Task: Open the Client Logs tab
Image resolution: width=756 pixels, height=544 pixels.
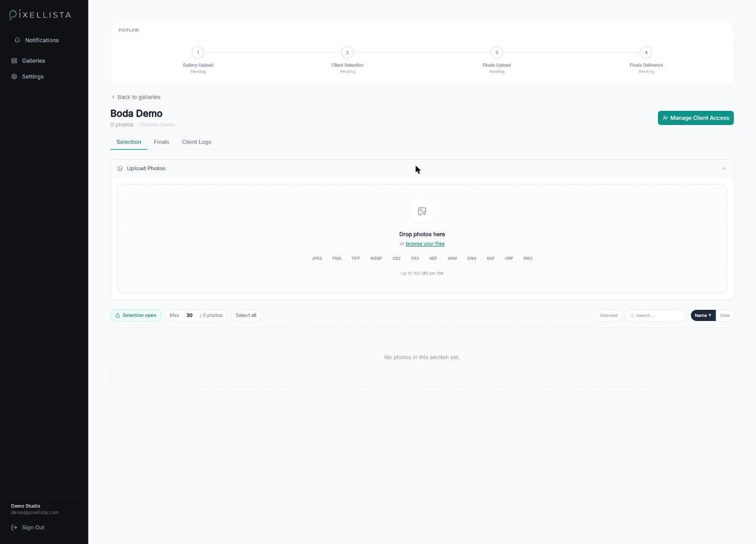Action: [197, 142]
